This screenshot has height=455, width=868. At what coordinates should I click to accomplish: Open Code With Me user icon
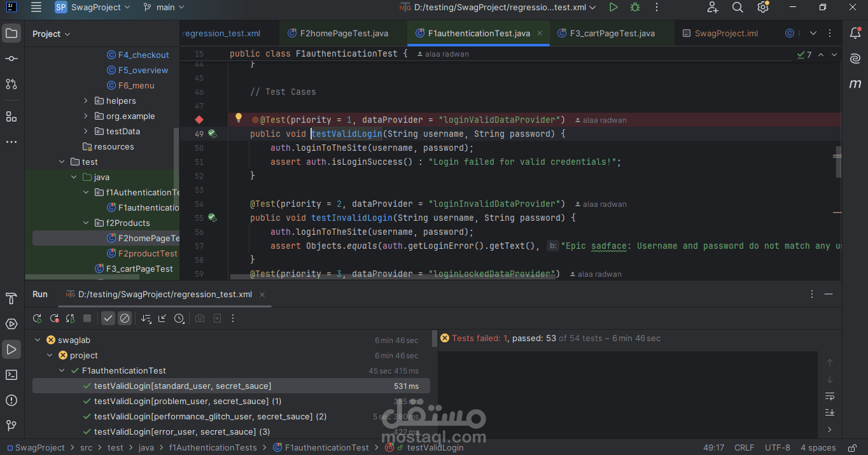(x=713, y=8)
